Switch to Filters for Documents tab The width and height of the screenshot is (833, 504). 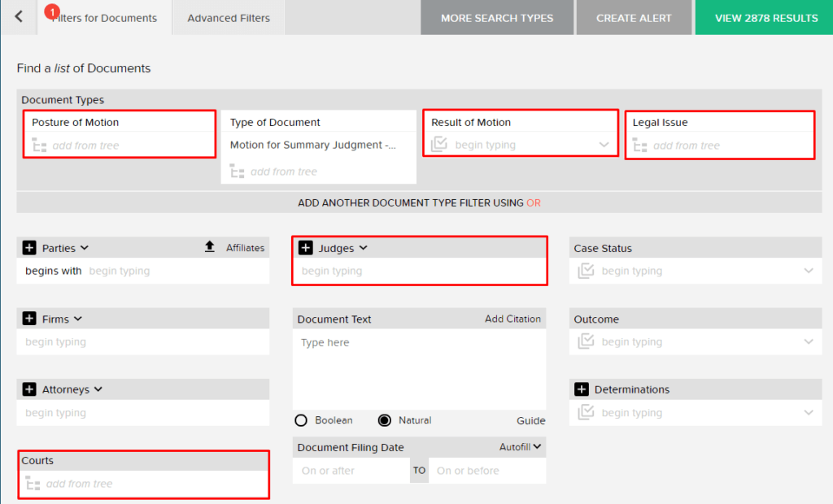point(104,18)
